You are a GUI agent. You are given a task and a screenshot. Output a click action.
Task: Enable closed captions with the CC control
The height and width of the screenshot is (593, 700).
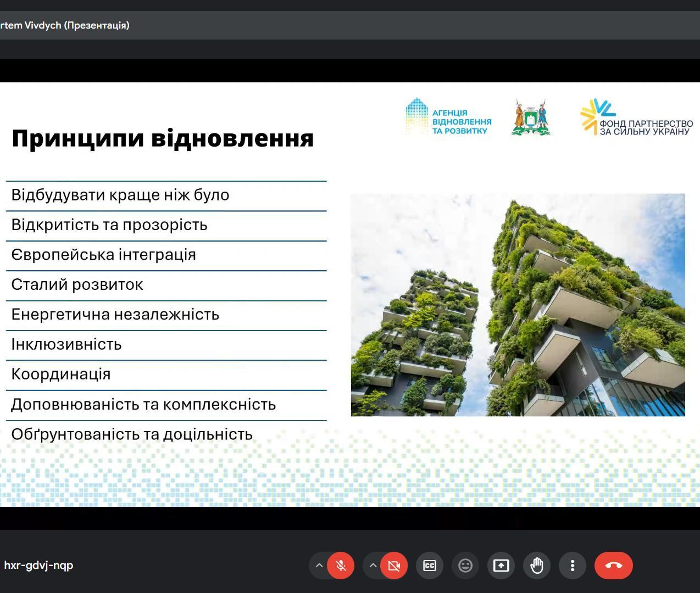click(x=429, y=565)
